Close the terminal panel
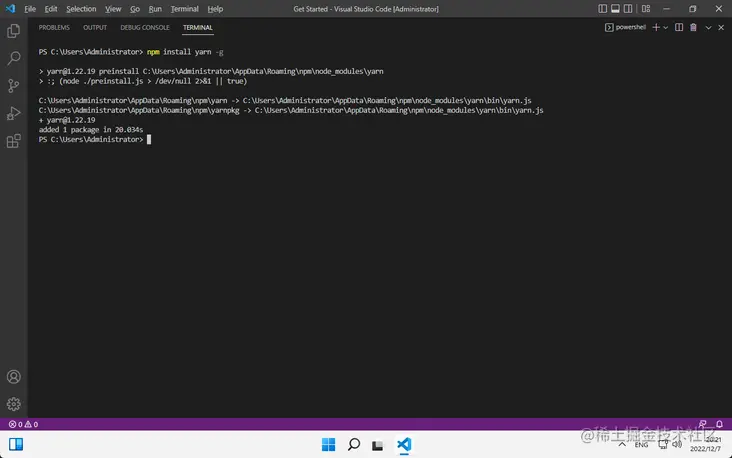The height and width of the screenshot is (458, 732). [x=721, y=28]
